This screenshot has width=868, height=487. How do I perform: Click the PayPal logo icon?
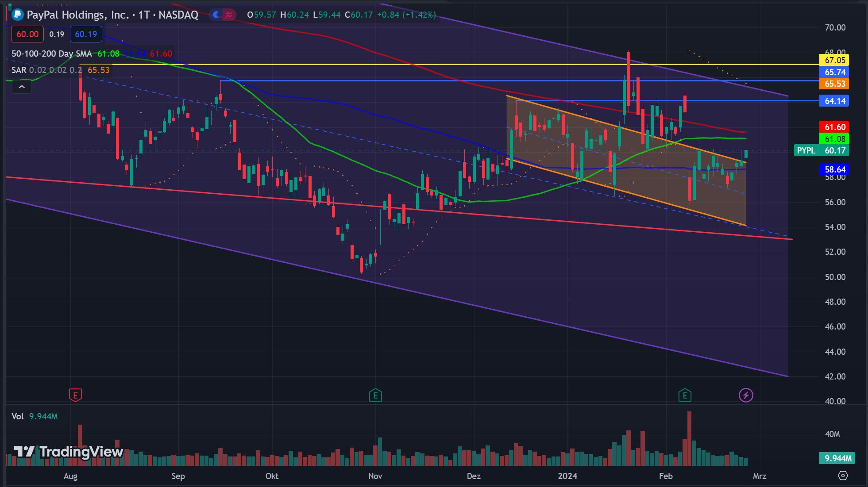coord(17,15)
